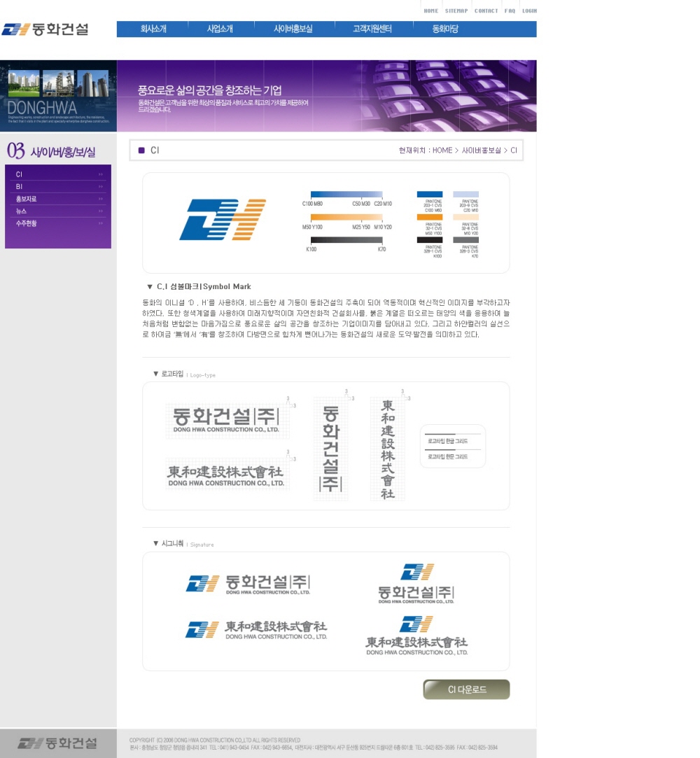The height and width of the screenshot is (758, 700).
Task: Open the 사업소개 menu
Action: [x=220, y=29]
